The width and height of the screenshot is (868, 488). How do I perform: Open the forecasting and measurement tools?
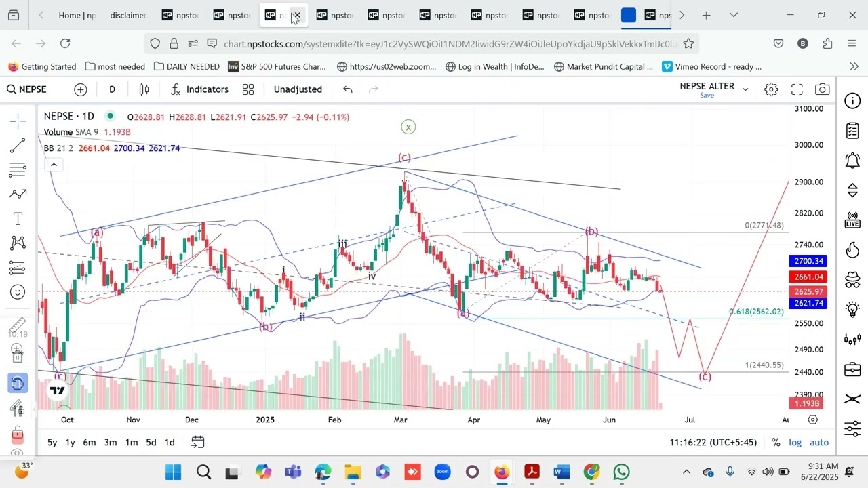pyautogui.click(x=18, y=268)
